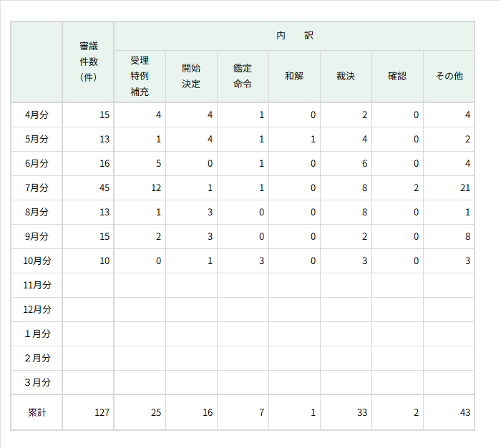
Task: Click the 受理特例補充 column header
Action: [x=140, y=76]
